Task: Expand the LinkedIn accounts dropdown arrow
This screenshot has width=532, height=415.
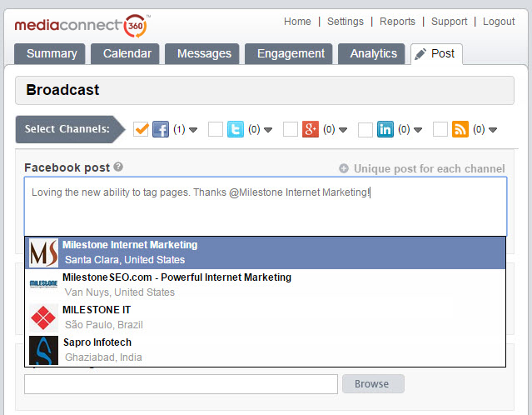Action: point(418,130)
